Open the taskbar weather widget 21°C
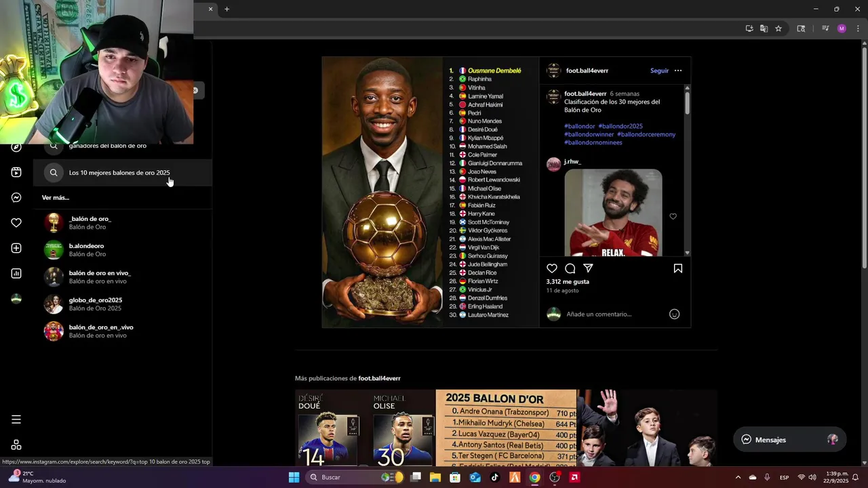 point(37,477)
